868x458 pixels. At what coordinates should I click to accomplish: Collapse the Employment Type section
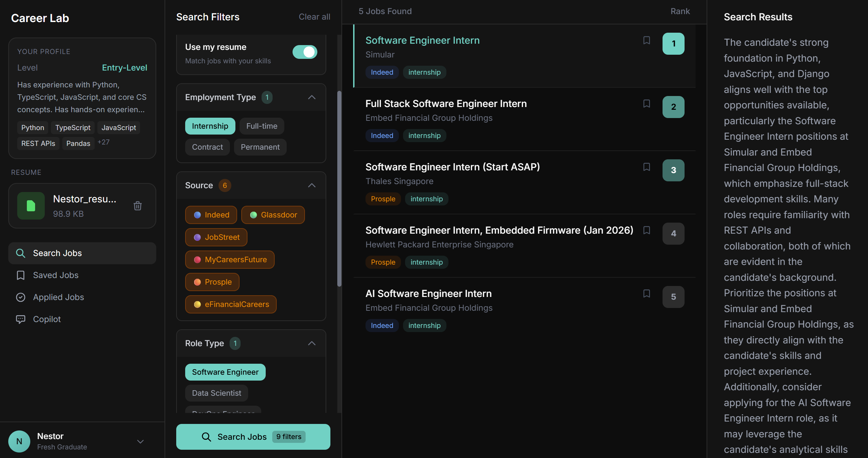[311, 97]
